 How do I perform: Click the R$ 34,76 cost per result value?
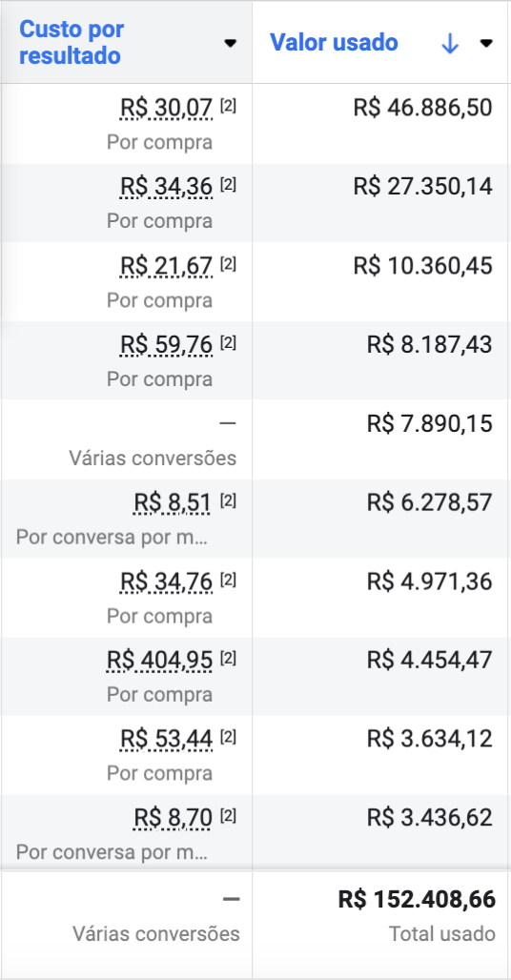coord(167,582)
